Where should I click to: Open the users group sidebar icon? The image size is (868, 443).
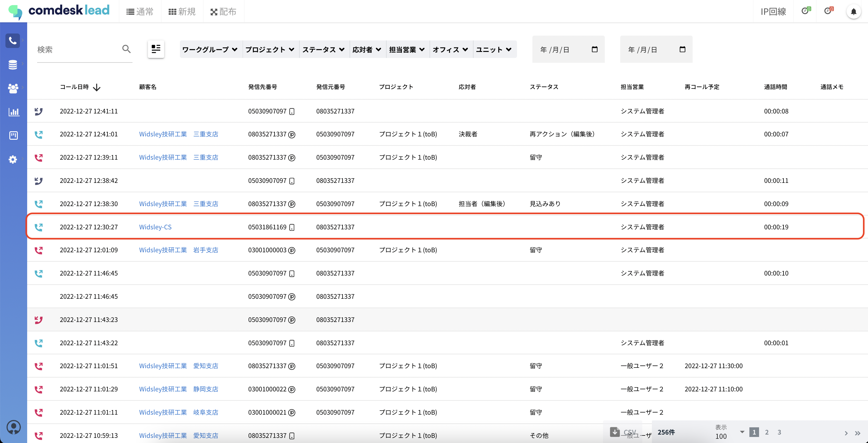point(13,88)
